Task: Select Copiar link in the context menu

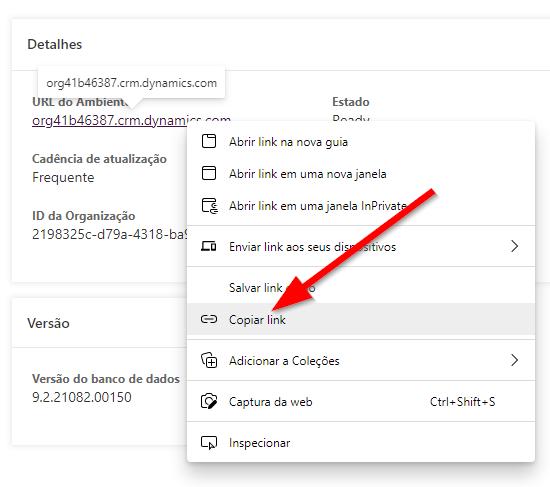Action: point(361,319)
